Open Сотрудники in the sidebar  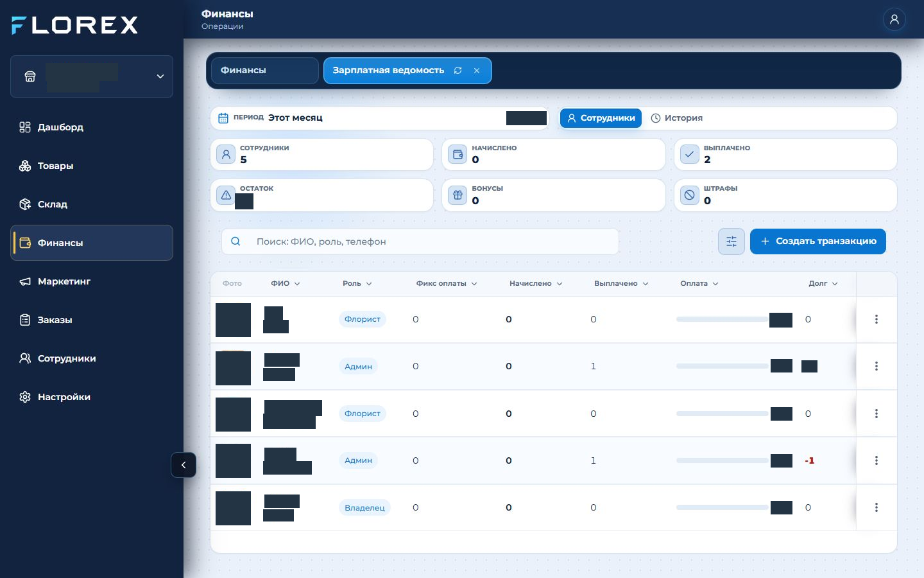pos(92,358)
